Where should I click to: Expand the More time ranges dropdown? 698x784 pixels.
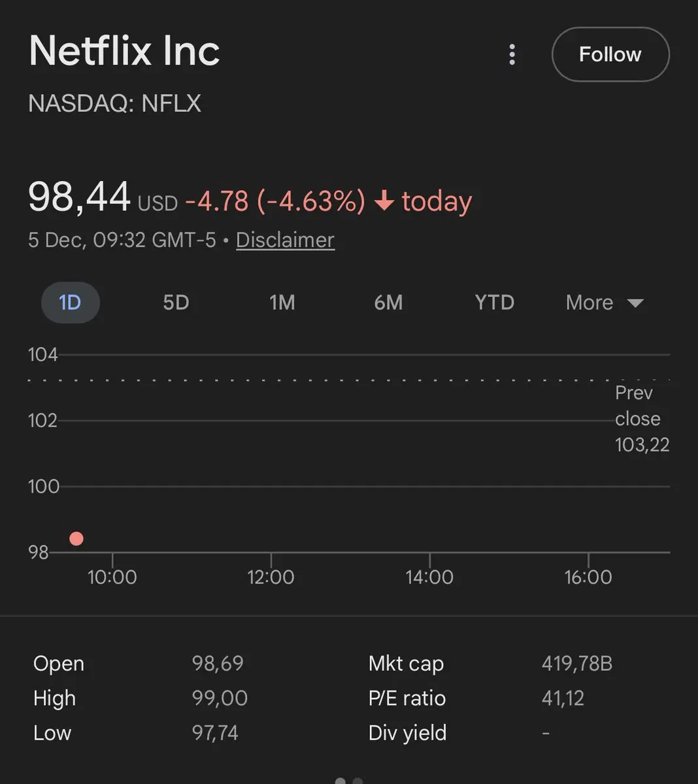click(x=605, y=302)
